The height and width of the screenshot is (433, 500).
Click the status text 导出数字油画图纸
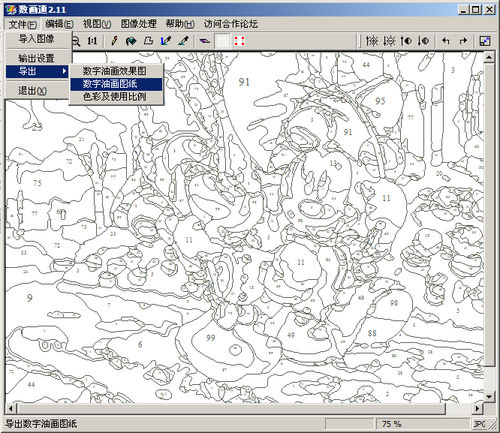[x=42, y=424]
